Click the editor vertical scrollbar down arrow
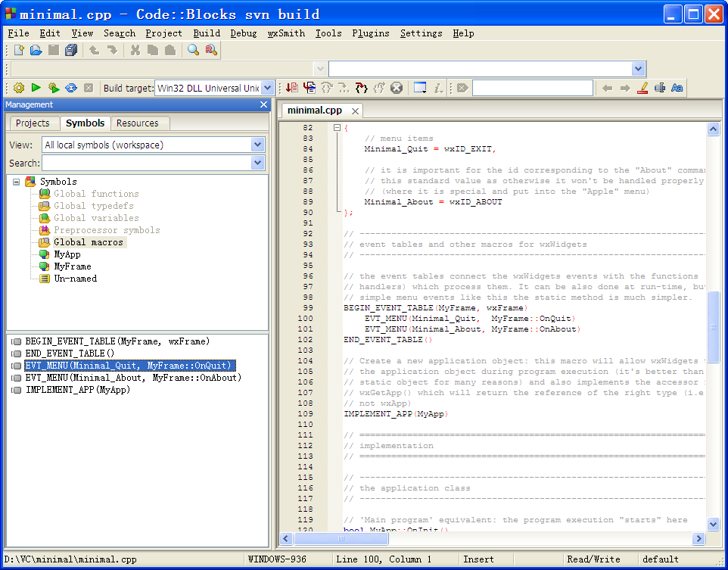The image size is (728, 570). [x=713, y=524]
